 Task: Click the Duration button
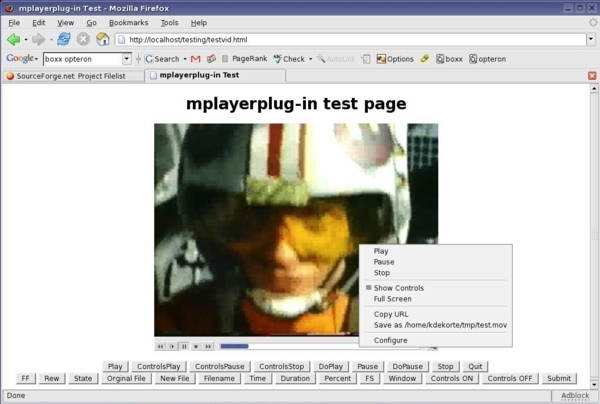[295, 378]
